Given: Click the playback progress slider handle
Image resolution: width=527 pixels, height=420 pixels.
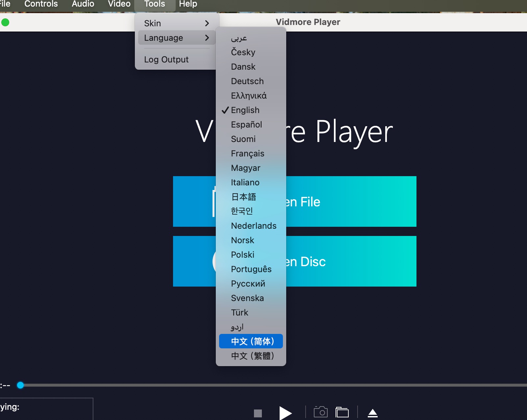Looking at the screenshot, I should pos(20,385).
